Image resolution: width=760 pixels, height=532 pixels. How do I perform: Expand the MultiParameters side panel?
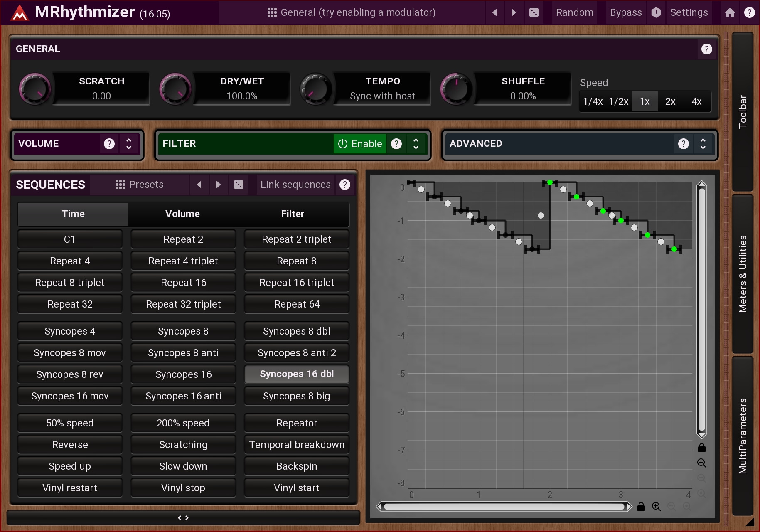coord(743,436)
